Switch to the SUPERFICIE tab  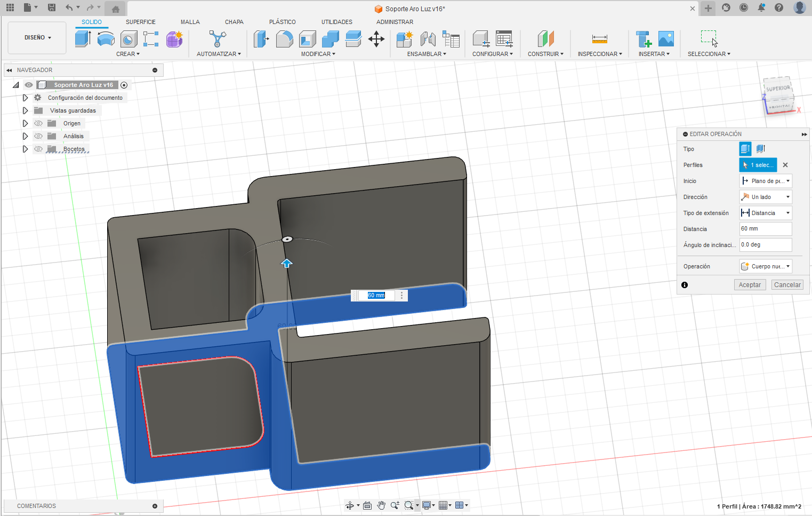(141, 22)
